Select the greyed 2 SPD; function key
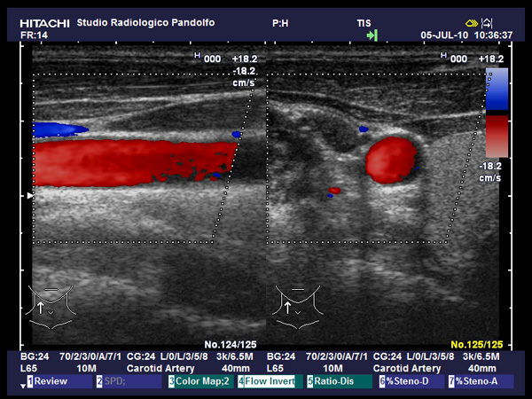532x399 pixels. tap(129, 381)
